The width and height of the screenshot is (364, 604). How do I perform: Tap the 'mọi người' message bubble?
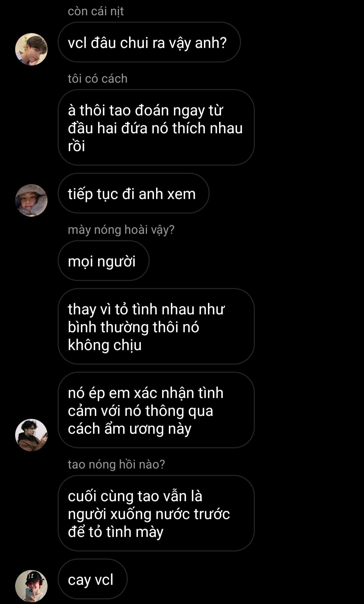coord(103,261)
